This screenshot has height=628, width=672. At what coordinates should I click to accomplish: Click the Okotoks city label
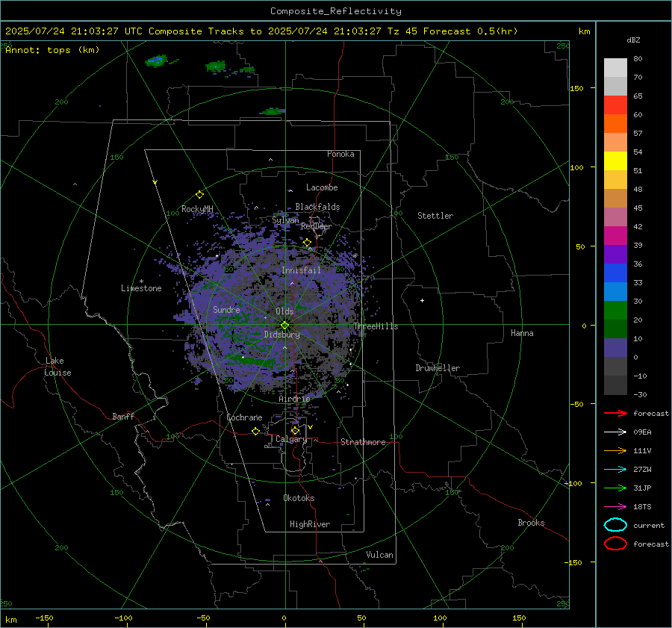click(x=299, y=498)
